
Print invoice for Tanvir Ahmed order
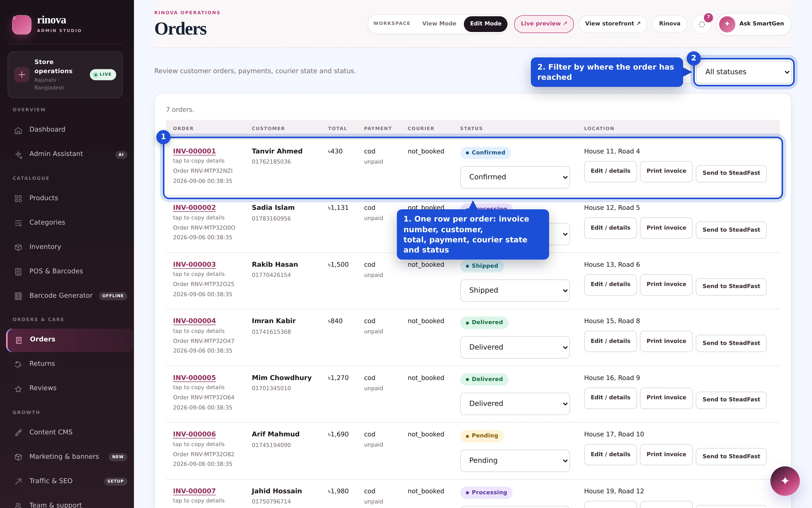666,171
